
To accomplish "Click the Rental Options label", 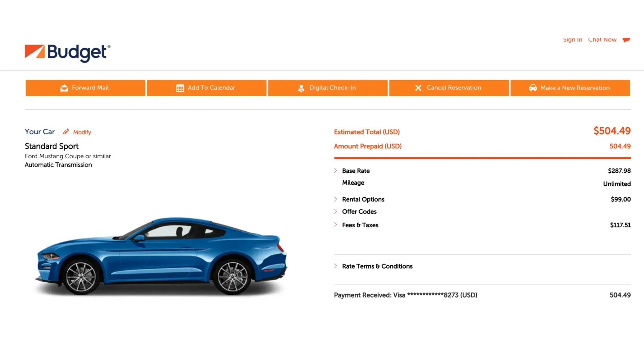I will [x=363, y=199].
